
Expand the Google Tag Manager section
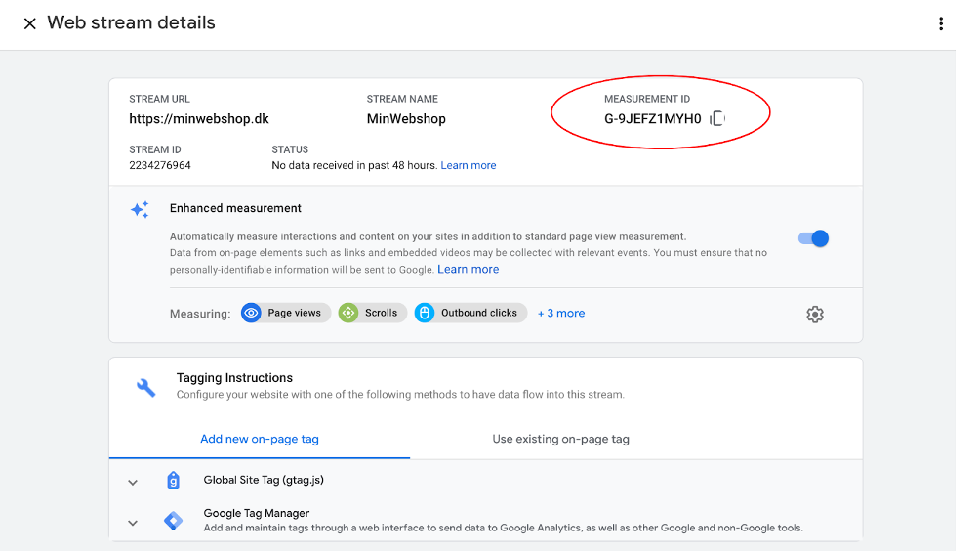click(133, 523)
